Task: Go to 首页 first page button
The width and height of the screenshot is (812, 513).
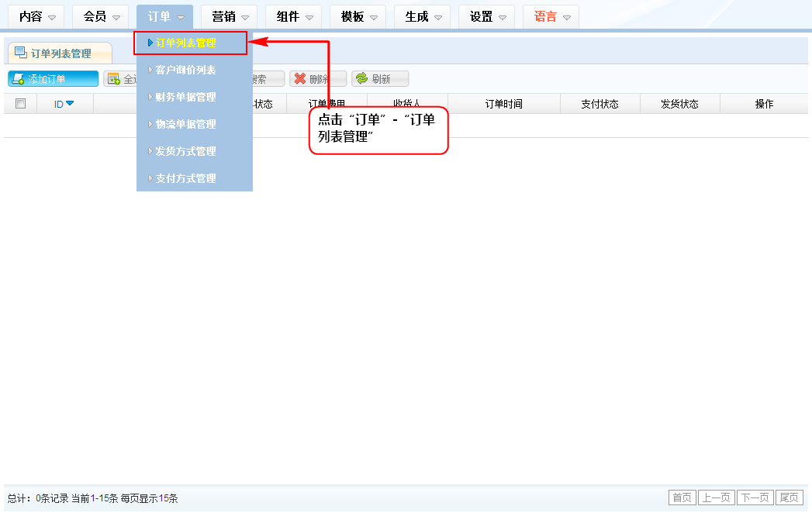Action: 682,498
